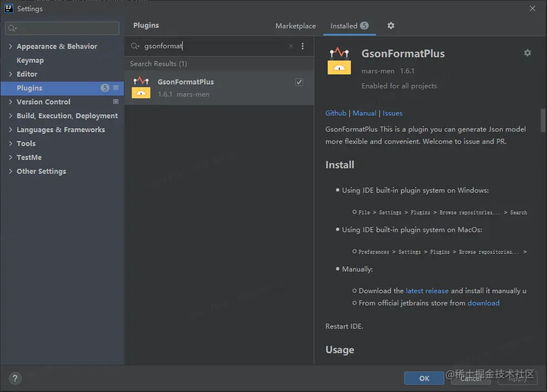
Task: Select the Tools settings item
Action: coord(26,143)
